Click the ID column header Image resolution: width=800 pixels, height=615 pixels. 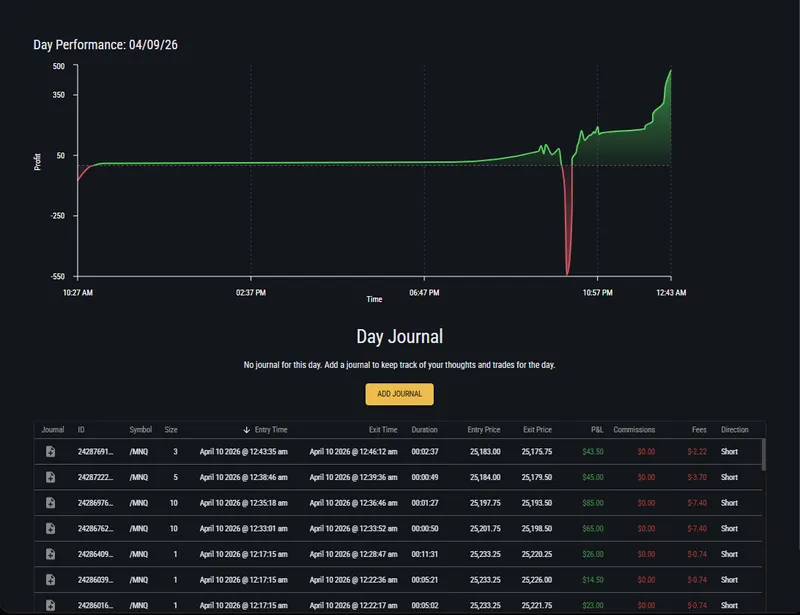click(81, 430)
